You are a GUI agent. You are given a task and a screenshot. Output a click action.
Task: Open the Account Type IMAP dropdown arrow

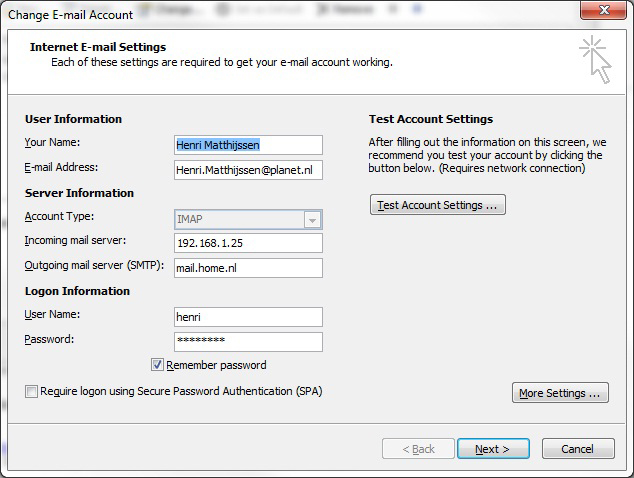click(x=312, y=220)
